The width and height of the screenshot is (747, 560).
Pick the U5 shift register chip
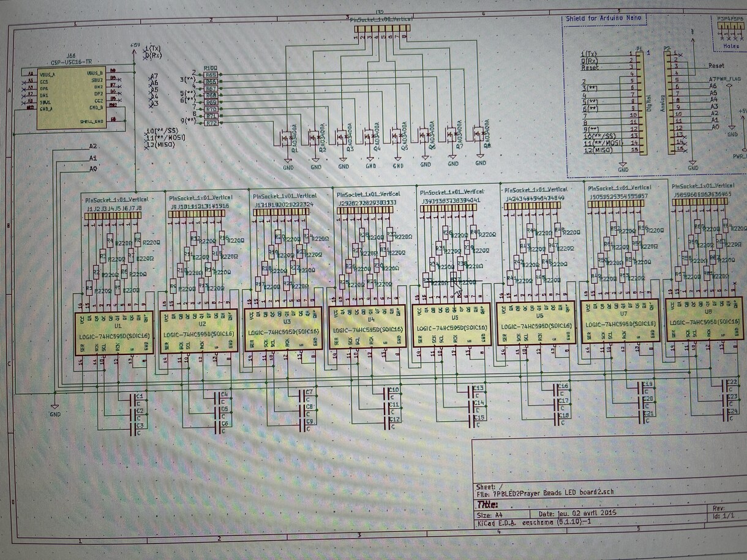(451, 326)
